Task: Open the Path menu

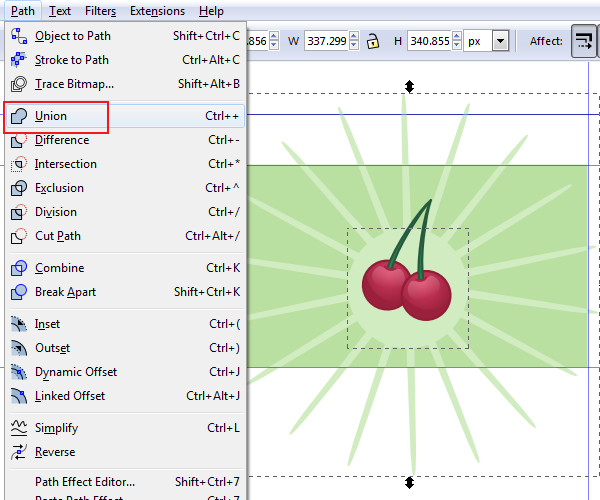Action: (x=23, y=11)
